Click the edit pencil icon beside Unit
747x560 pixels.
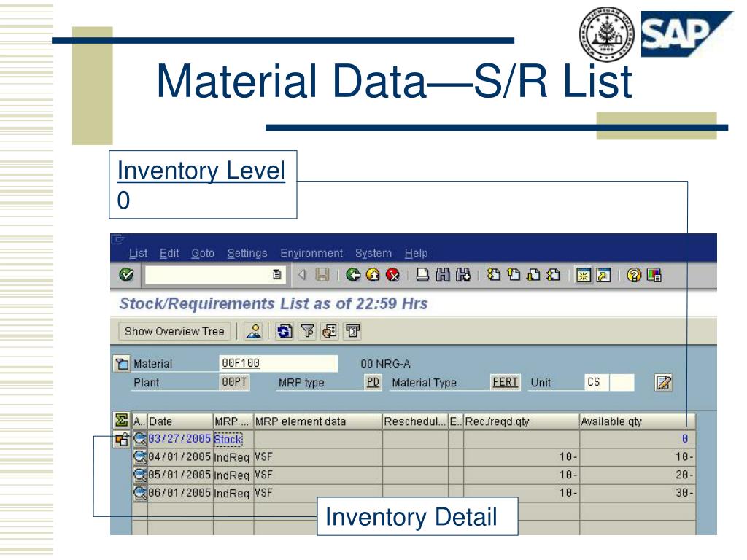coord(664,383)
